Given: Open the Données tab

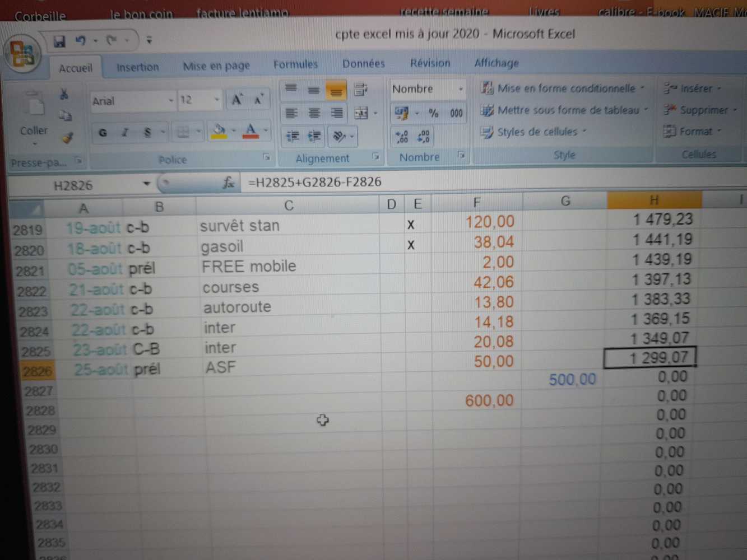Looking at the screenshot, I should [364, 64].
